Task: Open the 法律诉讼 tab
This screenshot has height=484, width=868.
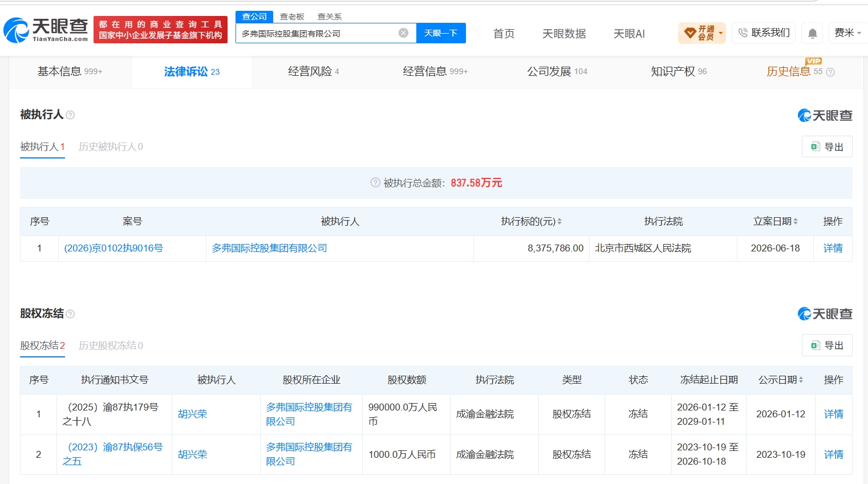Action: pyautogui.click(x=192, y=72)
